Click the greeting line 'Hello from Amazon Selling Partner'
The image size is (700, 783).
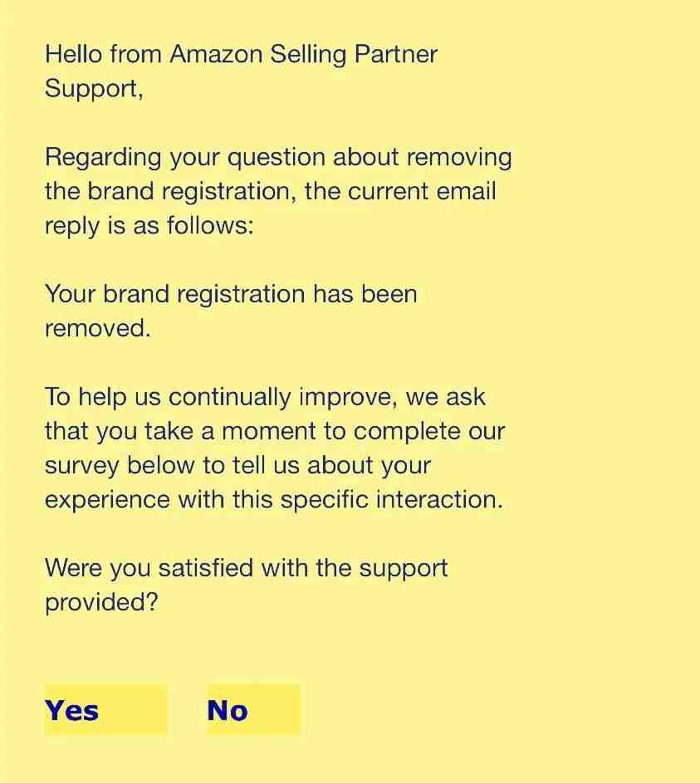point(241,55)
